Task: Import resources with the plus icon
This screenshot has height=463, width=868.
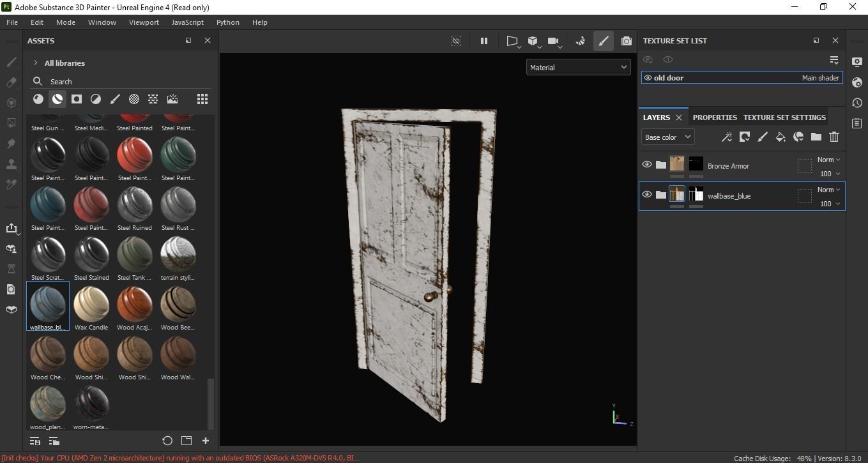Action: tap(206, 441)
